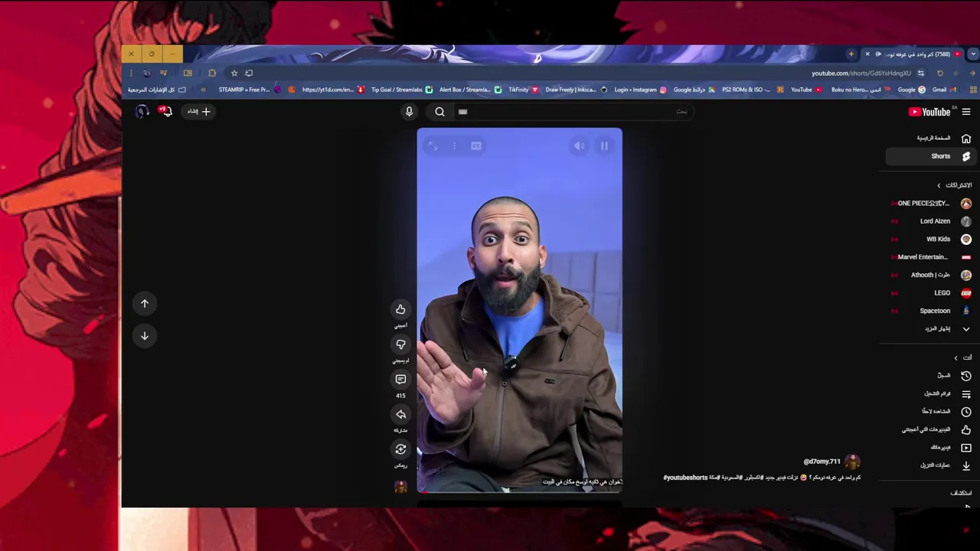The image size is (980, 551).
Task: Open the yt1d.com bookmark
Action: 332,90
